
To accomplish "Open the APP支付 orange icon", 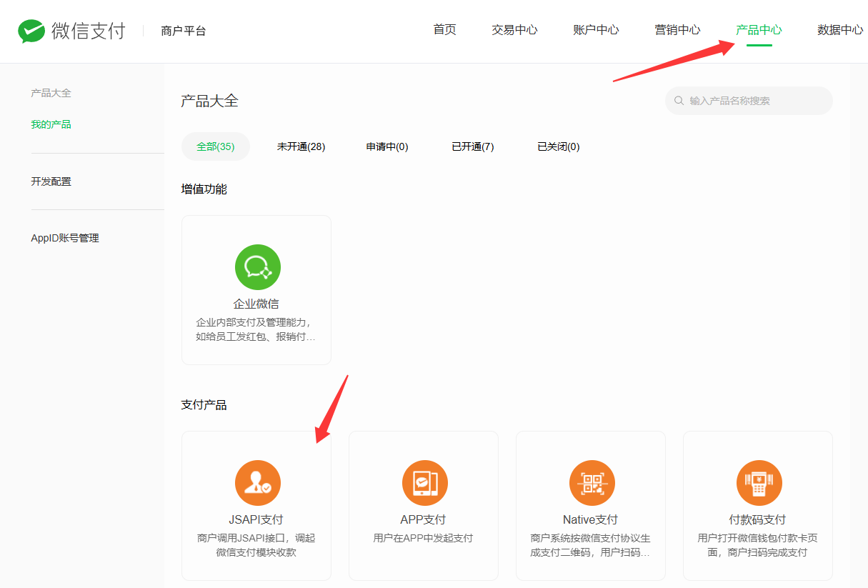I will [x=424, y=483].
